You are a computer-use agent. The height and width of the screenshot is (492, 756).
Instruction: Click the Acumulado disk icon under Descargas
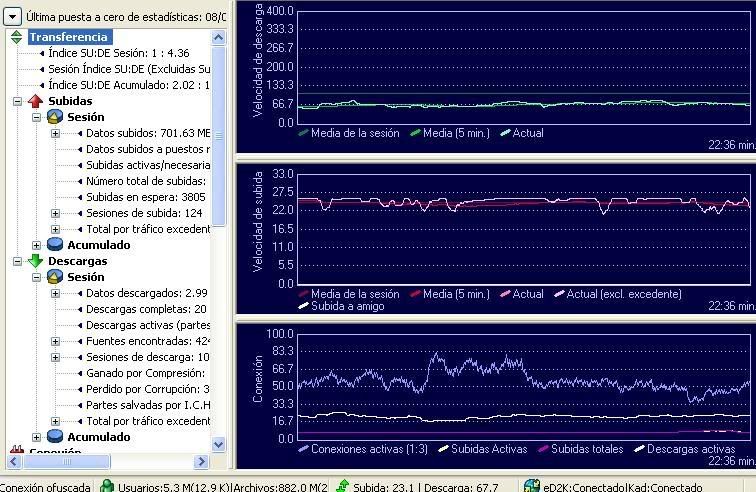(55, 437)
